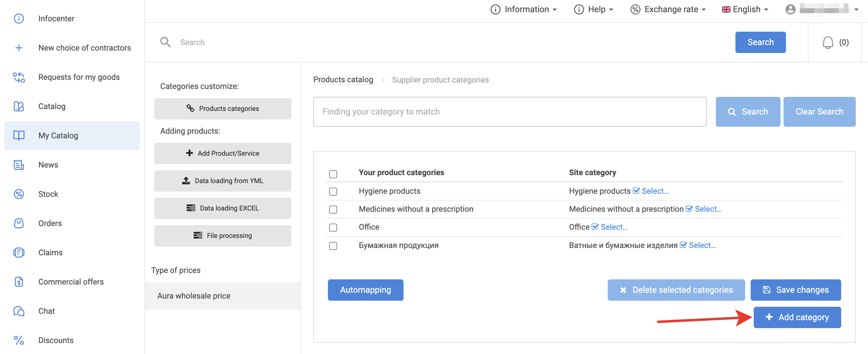This screenshot has height=354, width=868.
Task: Open the Stock sidebar menu item
Action: (x=48, y=194)
